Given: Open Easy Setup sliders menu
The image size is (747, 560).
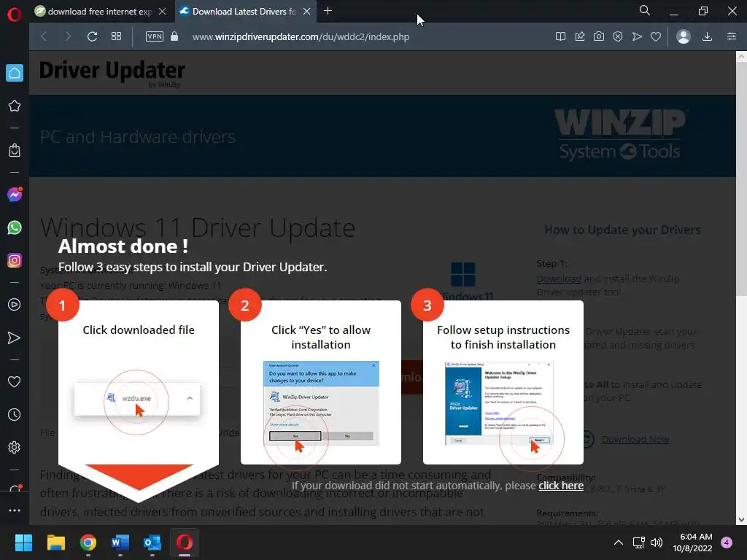Looking at the screenshot, I should point(732,36).
